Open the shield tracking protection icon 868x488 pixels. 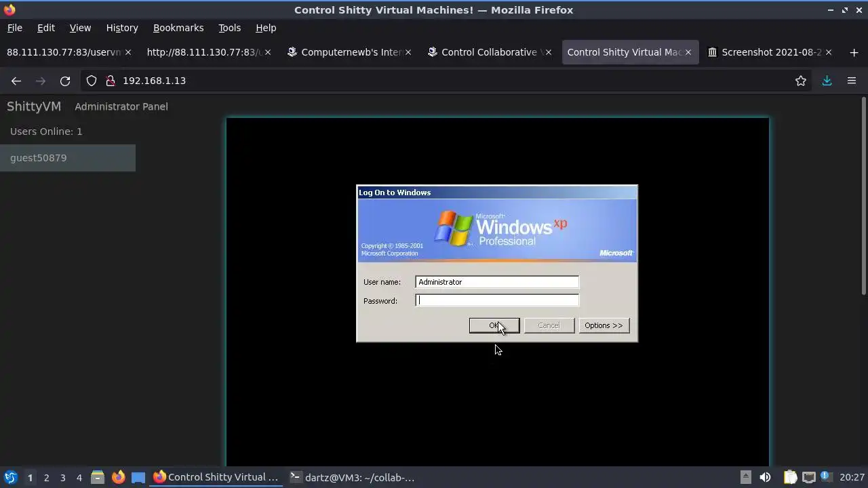coord(92,81)
